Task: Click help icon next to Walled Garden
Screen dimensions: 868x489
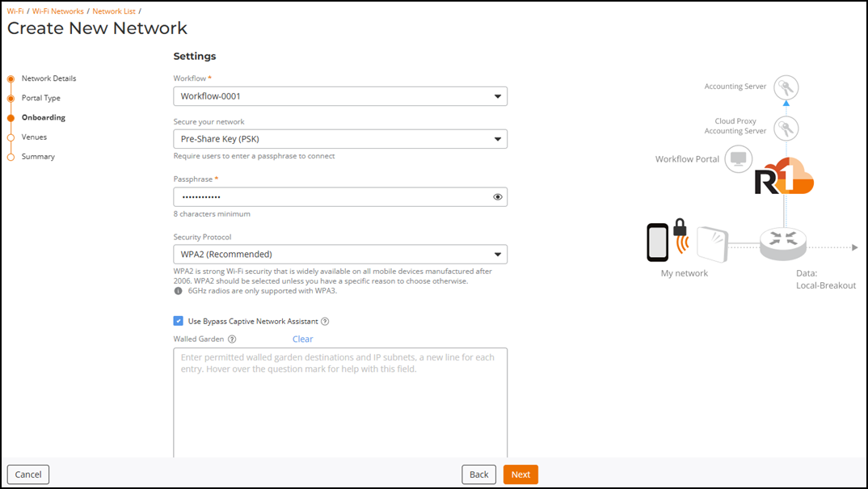Action: 232,339
